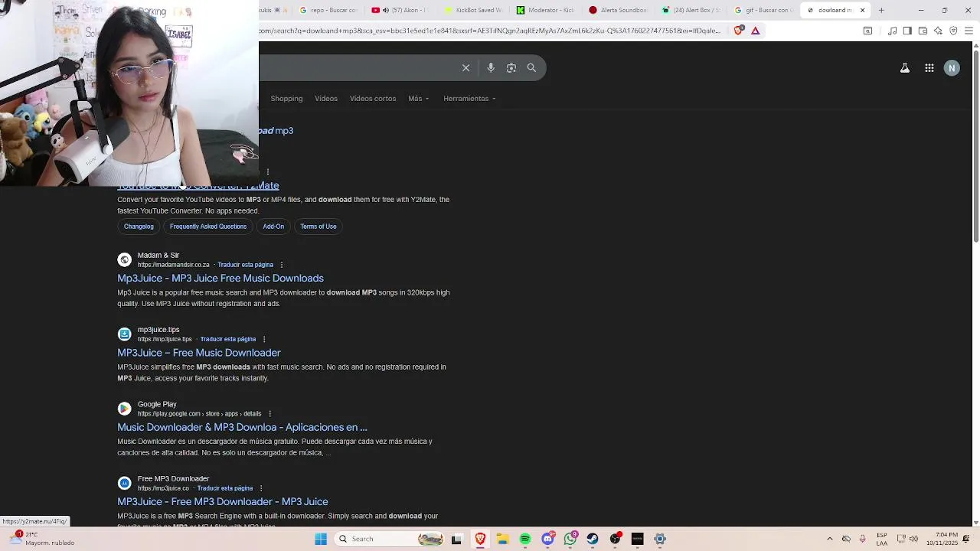This screenshot has height=551, width=980.
Task: Open WhatsApp from the taskbar
Action: pos(570,539)
